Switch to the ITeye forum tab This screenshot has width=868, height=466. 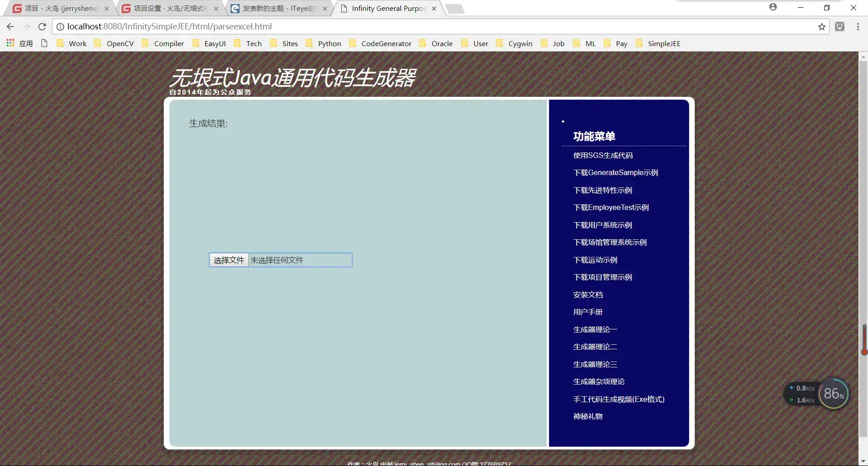pyautogui.click(x=278, y=9)
